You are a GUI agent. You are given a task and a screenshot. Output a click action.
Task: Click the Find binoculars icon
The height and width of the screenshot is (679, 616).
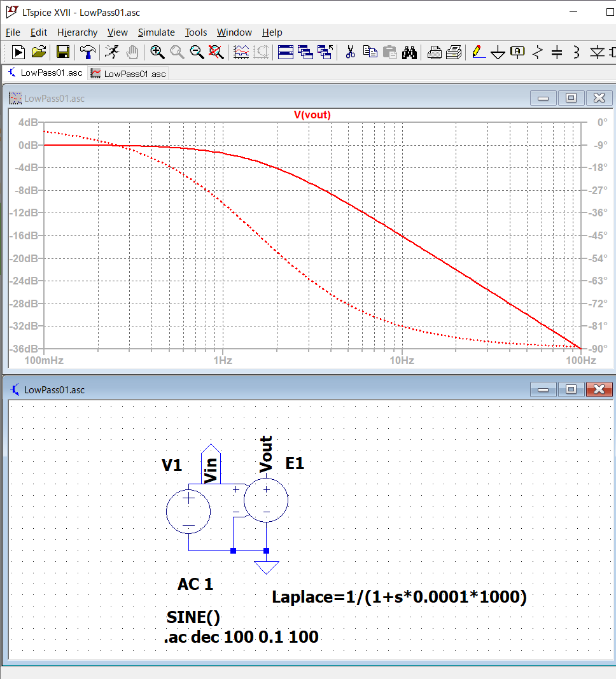(x=410, y=52)
